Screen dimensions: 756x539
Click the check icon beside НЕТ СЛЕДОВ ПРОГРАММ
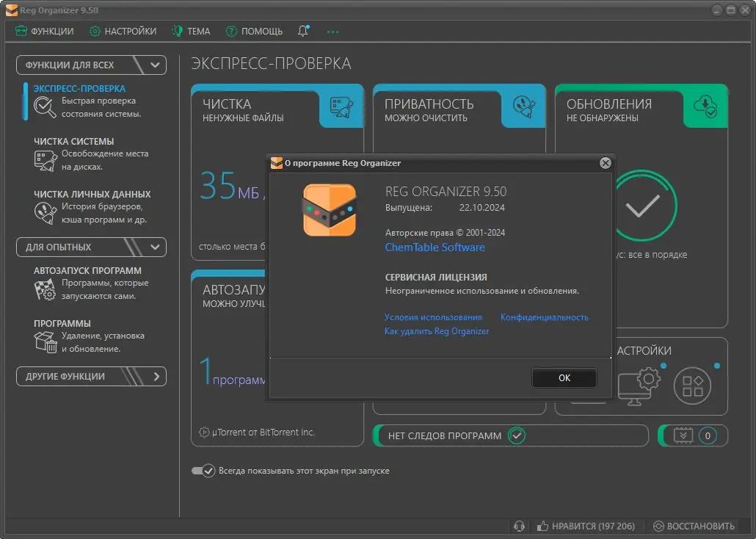pos(517,435)
